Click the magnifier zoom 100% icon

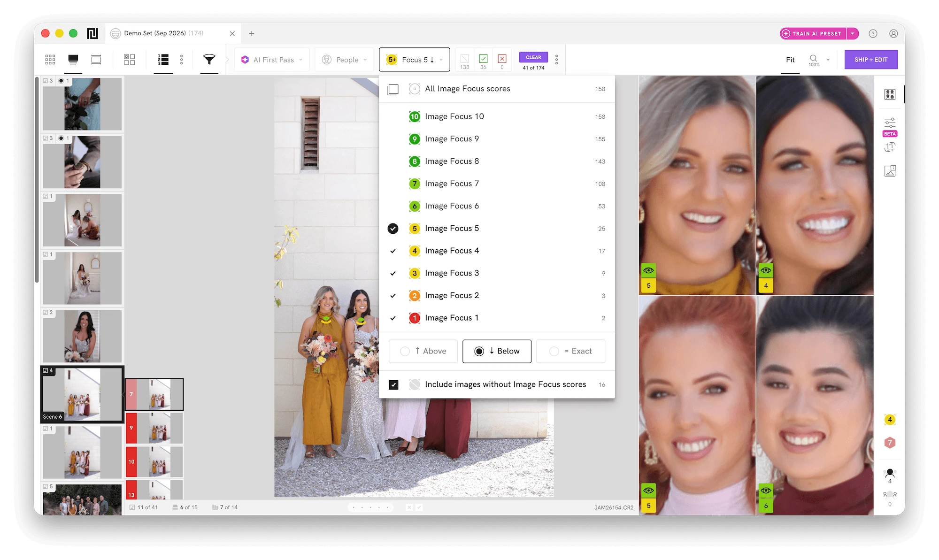(814, 60)
